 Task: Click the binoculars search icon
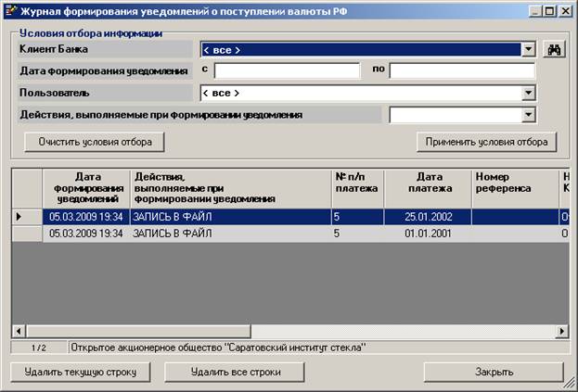pyautogui.click(x=555, y=50)
